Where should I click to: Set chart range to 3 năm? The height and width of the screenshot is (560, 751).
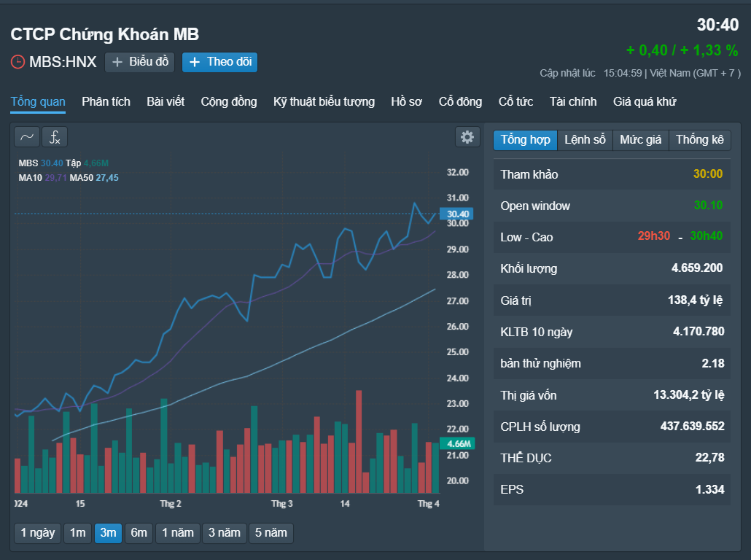pyautogui.click(x=224, y=533)
